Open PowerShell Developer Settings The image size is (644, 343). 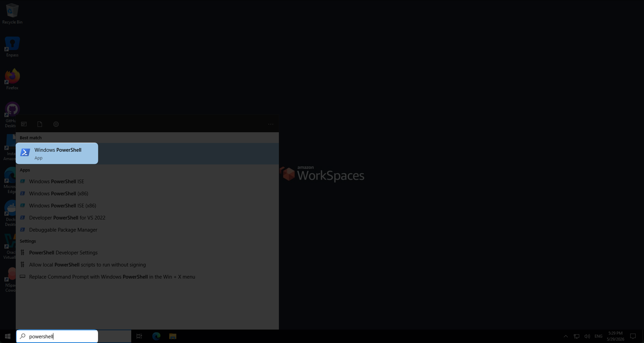tap(147, 253)
